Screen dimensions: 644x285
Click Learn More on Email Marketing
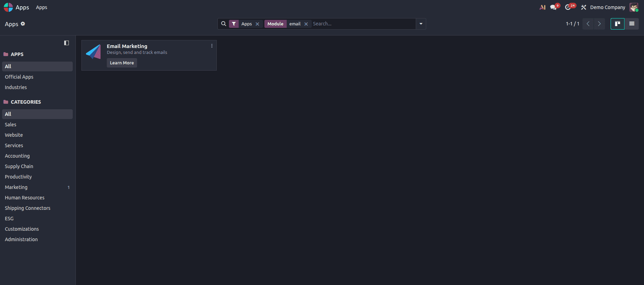coord(122,63)
